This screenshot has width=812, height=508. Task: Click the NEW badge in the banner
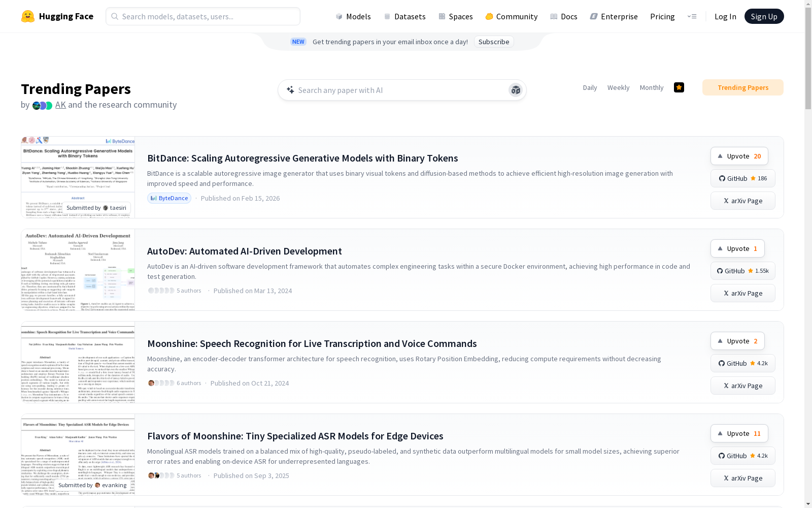(x=298, y=42)
